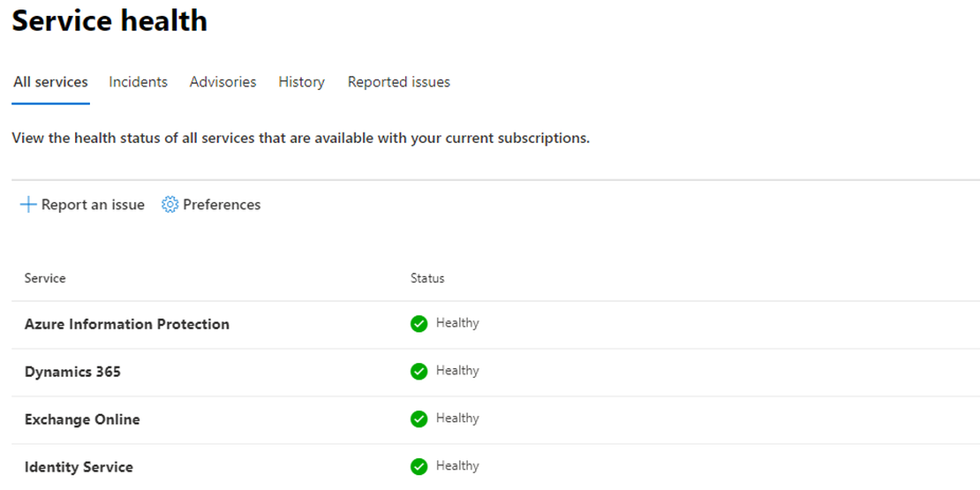Open the Preferences label
The height and width of the screenshot is (490, 980).
click(222, 204)
